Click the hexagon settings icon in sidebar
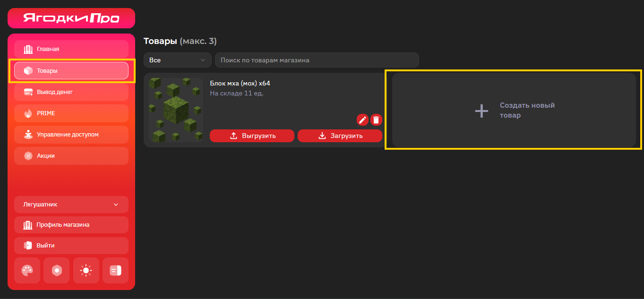Screen dimensions: 644x299 point(57,270)
